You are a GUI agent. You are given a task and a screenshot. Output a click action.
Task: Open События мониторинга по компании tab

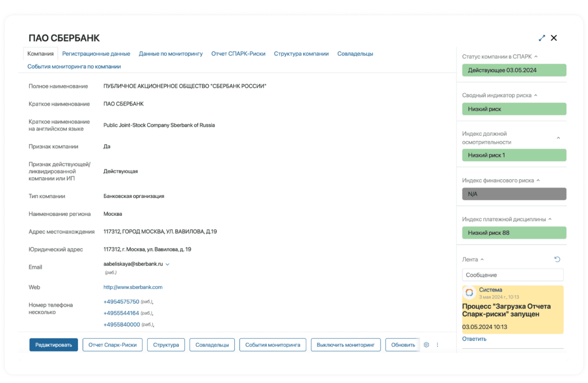pos(74,67)
